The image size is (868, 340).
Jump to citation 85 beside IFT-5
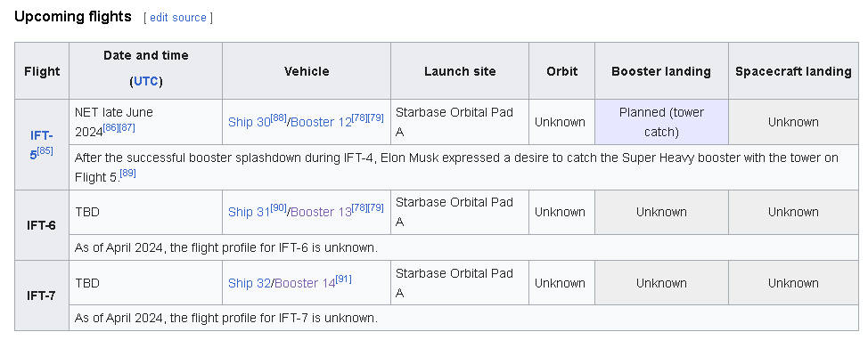tap(45, 150)
